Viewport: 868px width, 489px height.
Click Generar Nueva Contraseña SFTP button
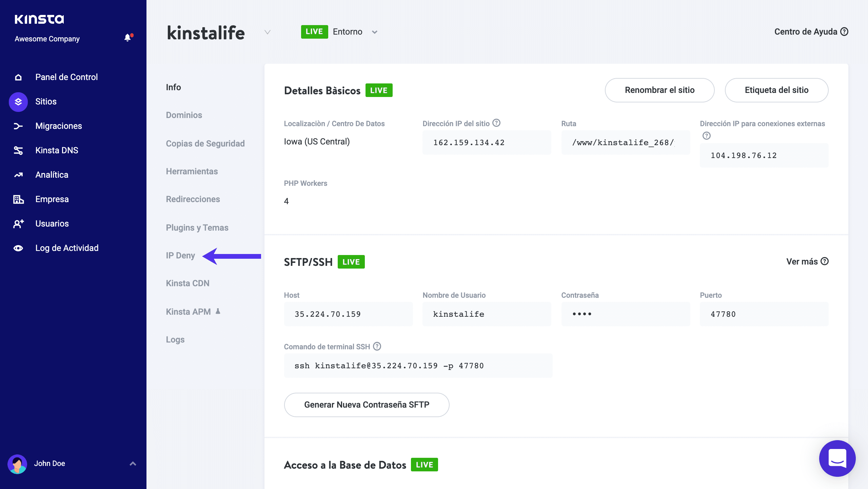point(367,405)
